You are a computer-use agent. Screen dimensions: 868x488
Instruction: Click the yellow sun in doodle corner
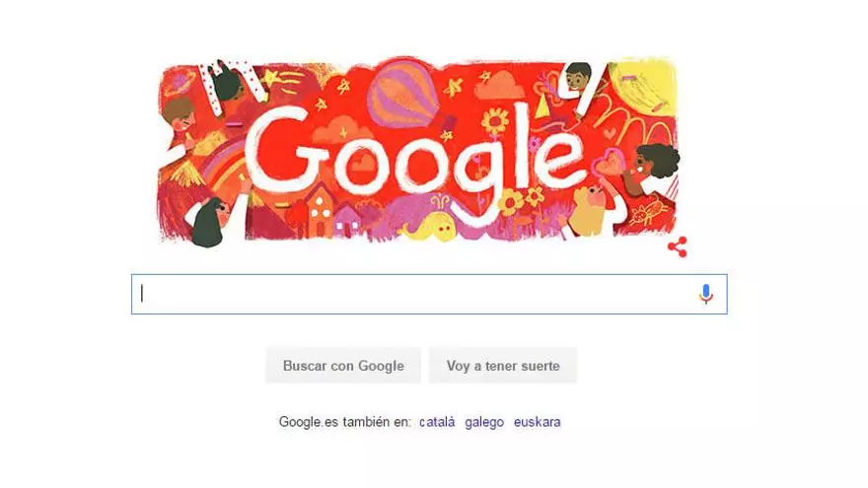click(x=644, y=88)
